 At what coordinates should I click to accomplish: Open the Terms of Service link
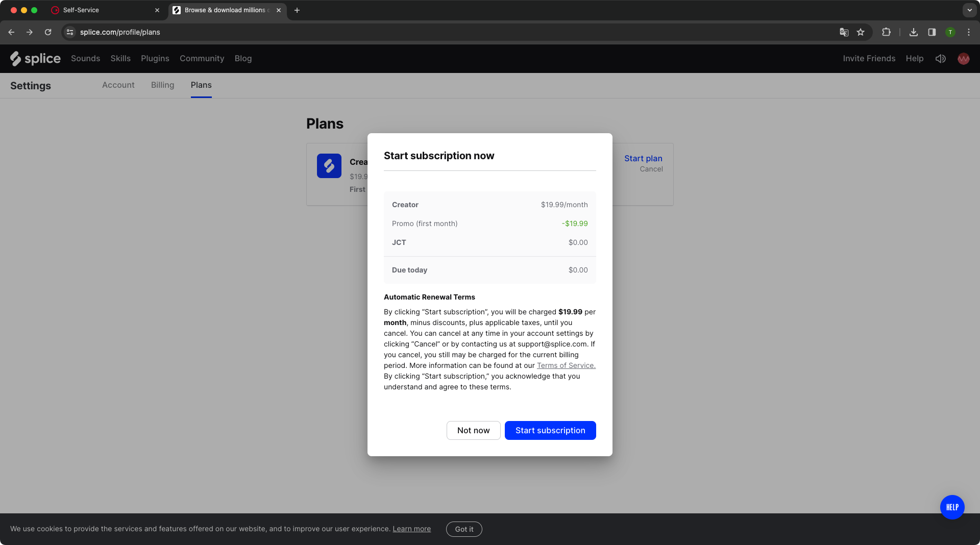point(566,365)
